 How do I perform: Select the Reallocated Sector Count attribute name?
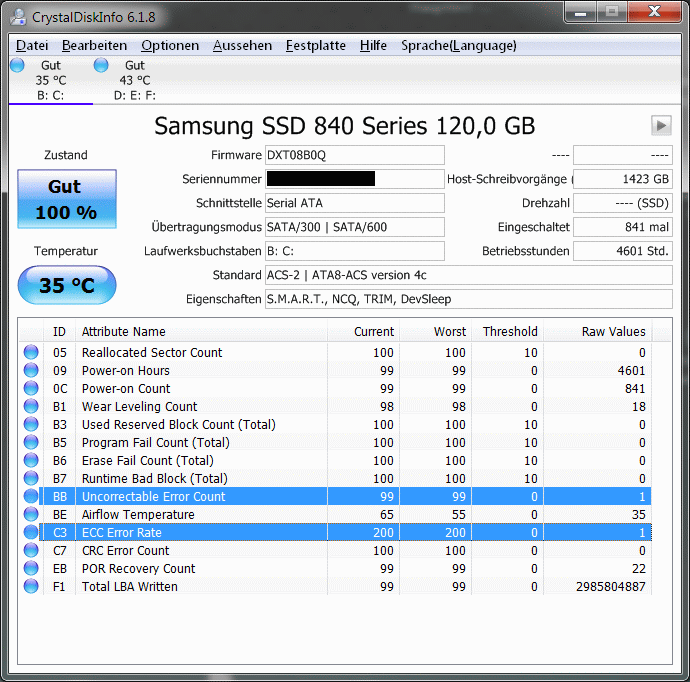click(x=152, y=352)
